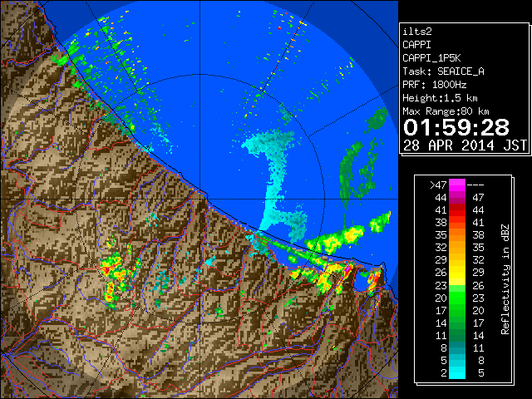Select the teal 8–11 dBZ legend band

(457, 347)
